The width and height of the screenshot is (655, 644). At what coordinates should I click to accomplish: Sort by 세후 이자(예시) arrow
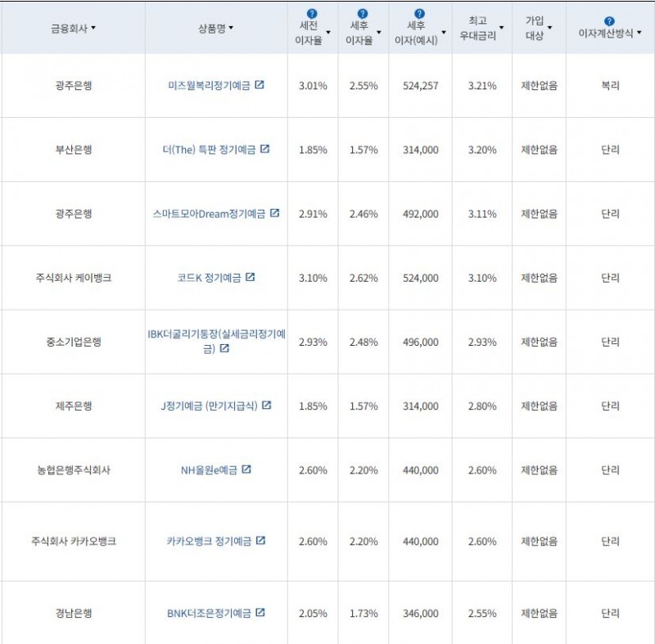pyautogui.click(x=444, y=33)
